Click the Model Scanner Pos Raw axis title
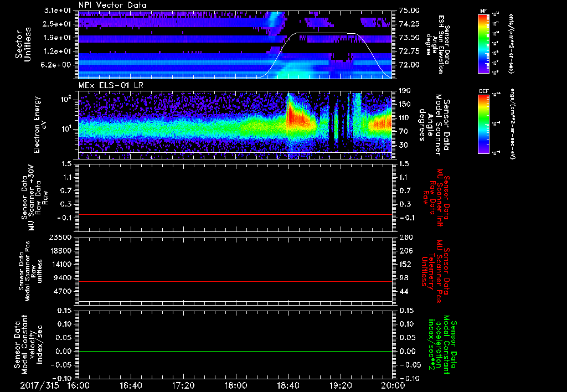This screenshot has width=567, height=392. point(31,271)
